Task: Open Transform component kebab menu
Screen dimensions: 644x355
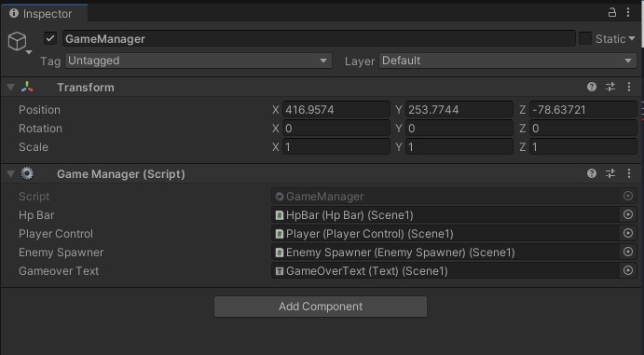Action: click(x=629, y=87)
